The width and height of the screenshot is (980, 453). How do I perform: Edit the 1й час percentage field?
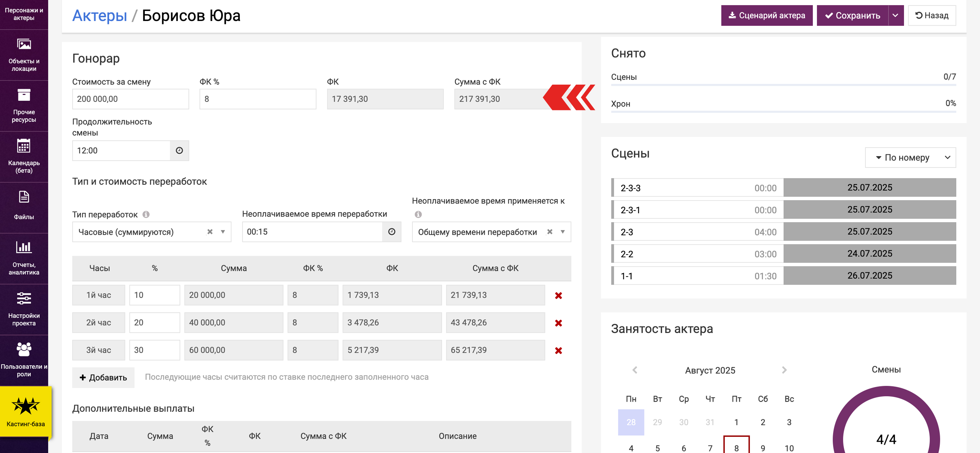154,295
